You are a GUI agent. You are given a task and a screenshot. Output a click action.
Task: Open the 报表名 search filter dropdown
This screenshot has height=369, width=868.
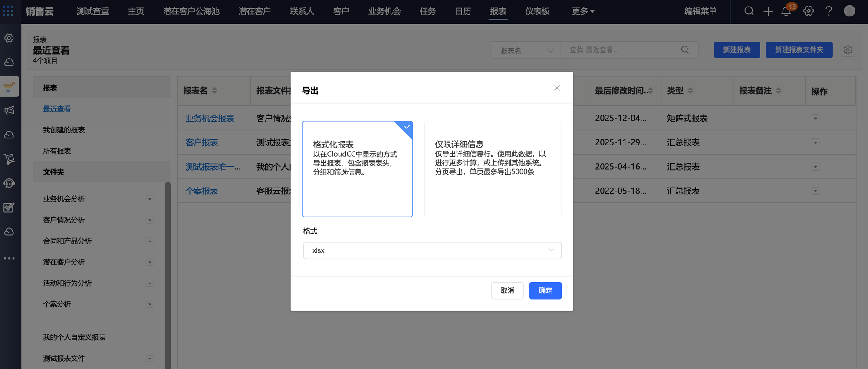click(x=526, y=50)
